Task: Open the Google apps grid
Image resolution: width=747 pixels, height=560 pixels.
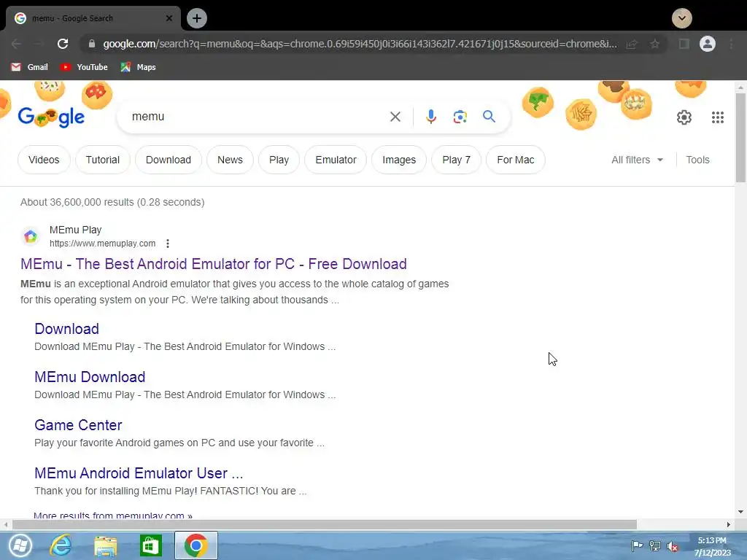Action: [718, 117]
